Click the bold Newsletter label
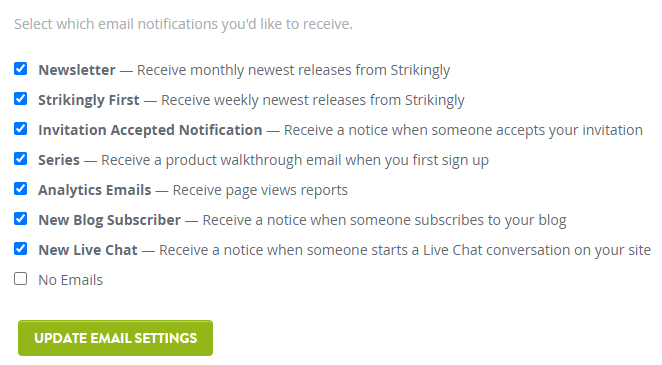The image size is (662, 365). pyautogui.click(x=77, y=70)
